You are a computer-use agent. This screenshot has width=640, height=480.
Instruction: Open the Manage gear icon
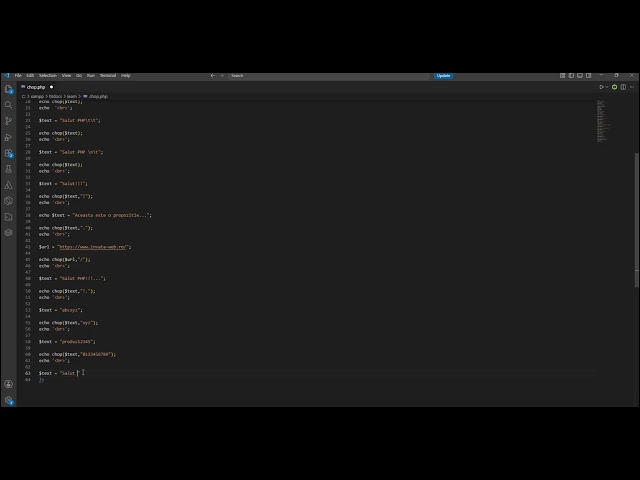[9, 400]
